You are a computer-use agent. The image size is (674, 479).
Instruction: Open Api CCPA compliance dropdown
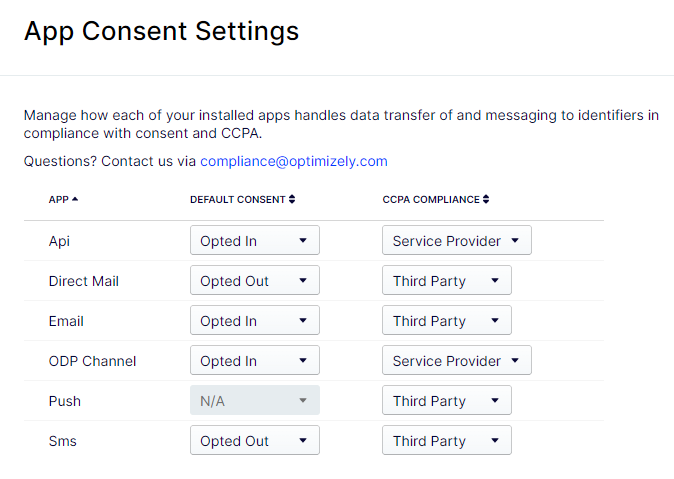point(456,241)
